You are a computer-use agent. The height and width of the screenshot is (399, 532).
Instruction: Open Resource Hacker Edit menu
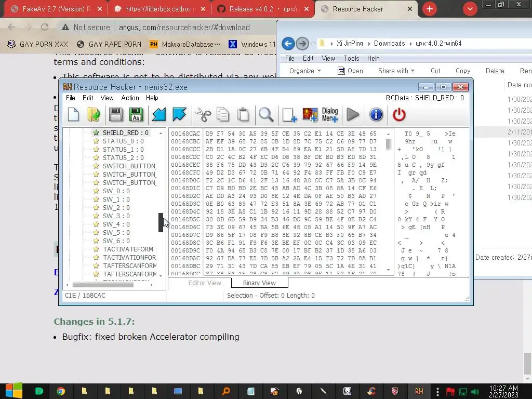tap(88, 98)
